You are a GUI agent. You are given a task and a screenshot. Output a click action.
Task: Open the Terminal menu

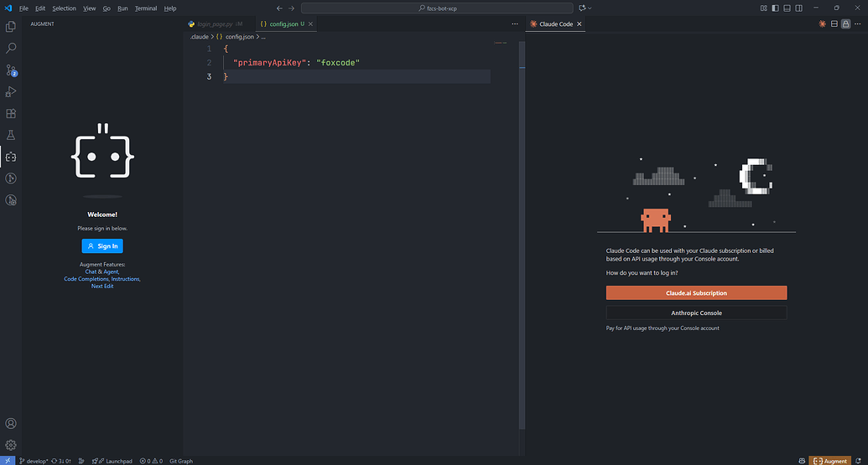[x=146, y=8]
